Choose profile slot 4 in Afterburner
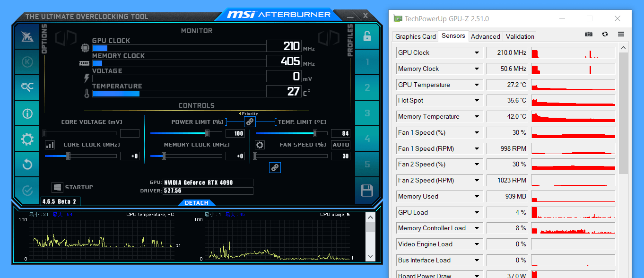Viewport: 644px width, 278px height. pos(367,139)
